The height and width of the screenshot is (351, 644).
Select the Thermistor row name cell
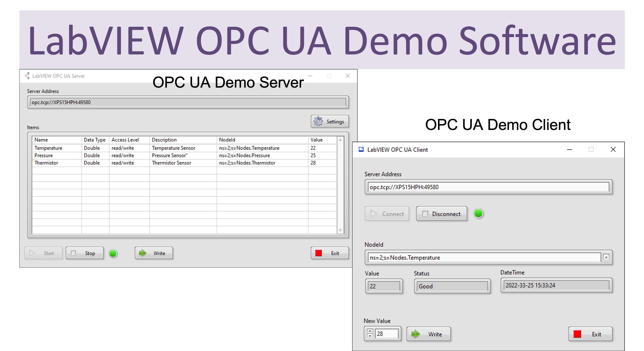click(57, 163)
